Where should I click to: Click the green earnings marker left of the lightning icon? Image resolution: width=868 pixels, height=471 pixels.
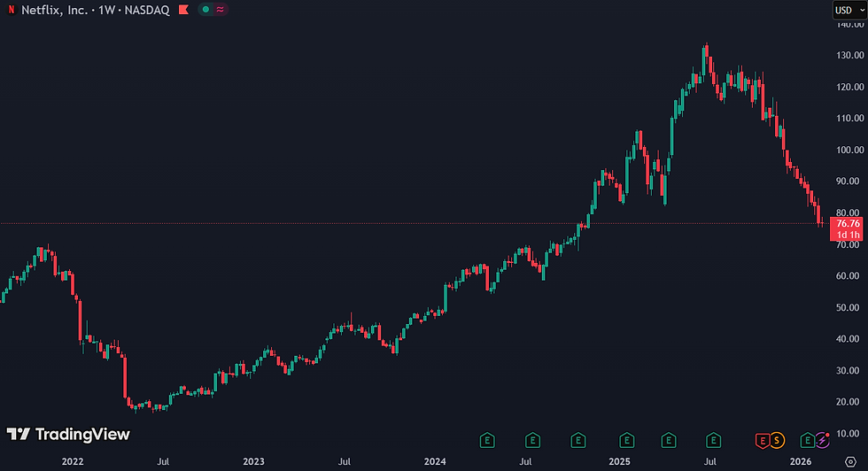[808, 441]
